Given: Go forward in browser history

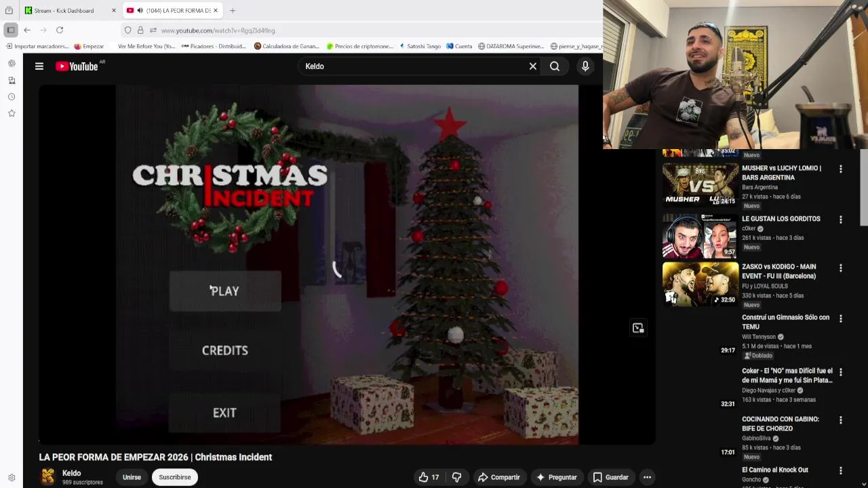Looking at the screenshot, I should (x=43, y=30).
